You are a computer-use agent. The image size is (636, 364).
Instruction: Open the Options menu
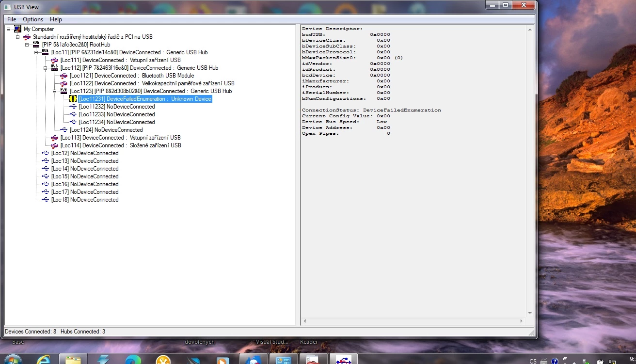33,19
